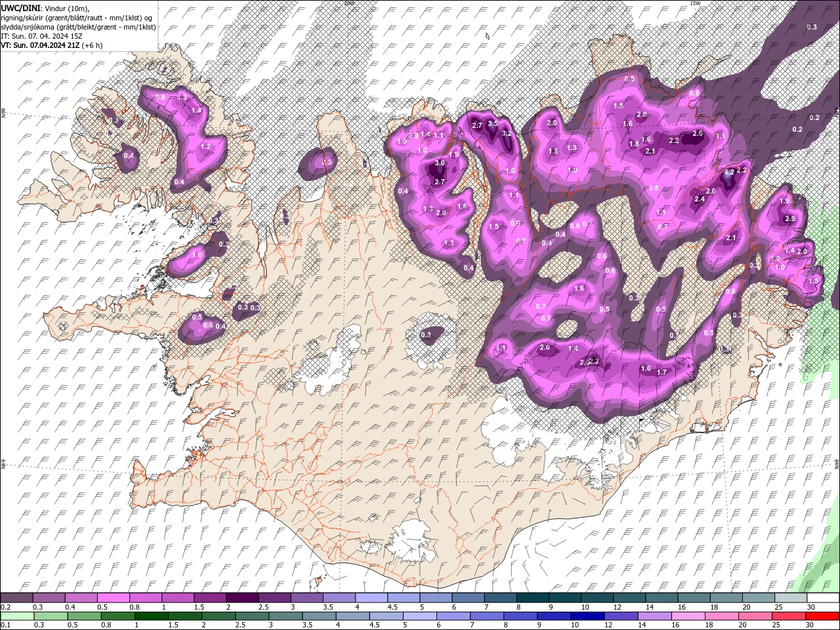Click the 4.5 label under the rain scale
This screenshot has height=630, width=840.
pyautogui.click(x=375, y=625)
